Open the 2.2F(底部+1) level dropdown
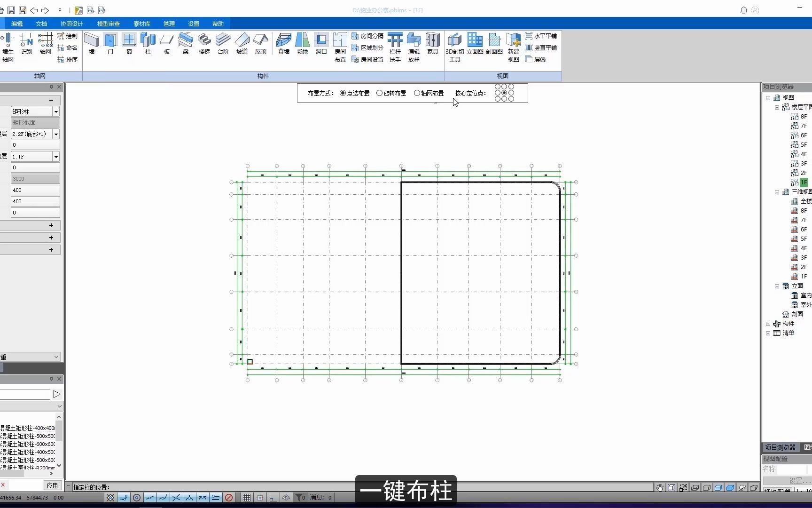This screenshot has height=508, width=812. 55,134
